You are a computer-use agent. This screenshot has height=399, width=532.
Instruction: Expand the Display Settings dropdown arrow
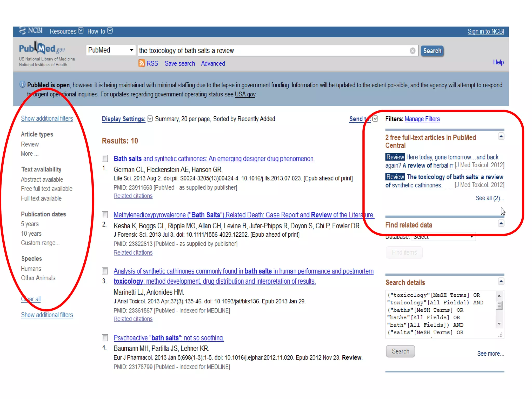pos(150,119)
